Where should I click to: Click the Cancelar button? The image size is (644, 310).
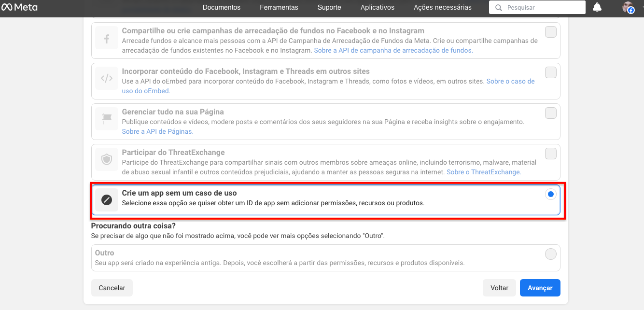coord(112,288)
